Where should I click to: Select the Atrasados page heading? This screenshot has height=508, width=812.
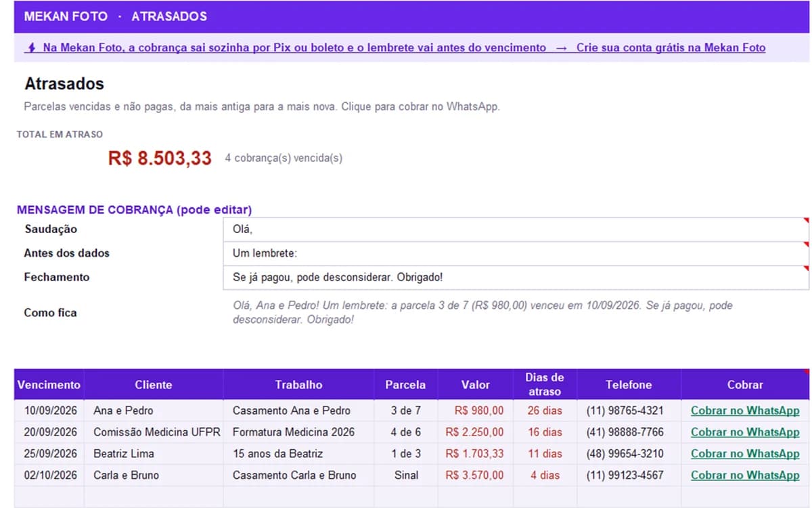tap(64, 84)
